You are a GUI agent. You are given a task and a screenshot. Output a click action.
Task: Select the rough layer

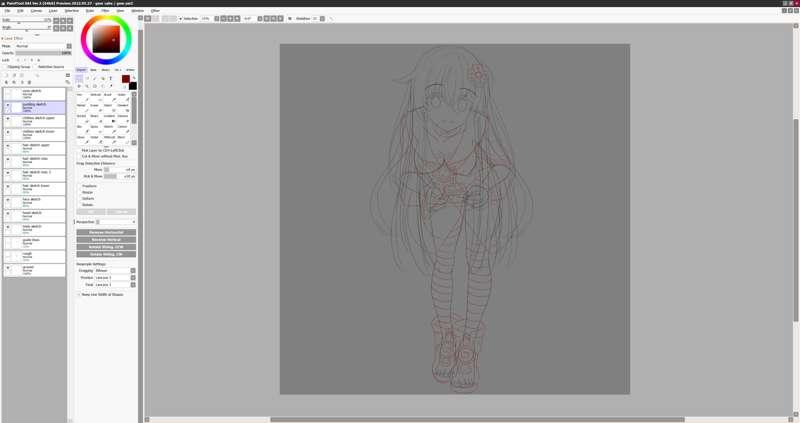(x=35, y=256)
